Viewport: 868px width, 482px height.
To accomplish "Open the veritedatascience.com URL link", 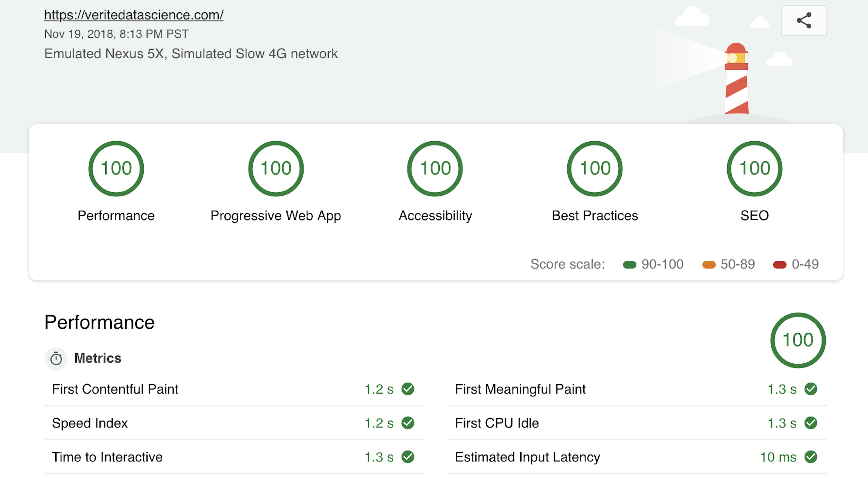I will pyautogui.click(x=133, y=15).
